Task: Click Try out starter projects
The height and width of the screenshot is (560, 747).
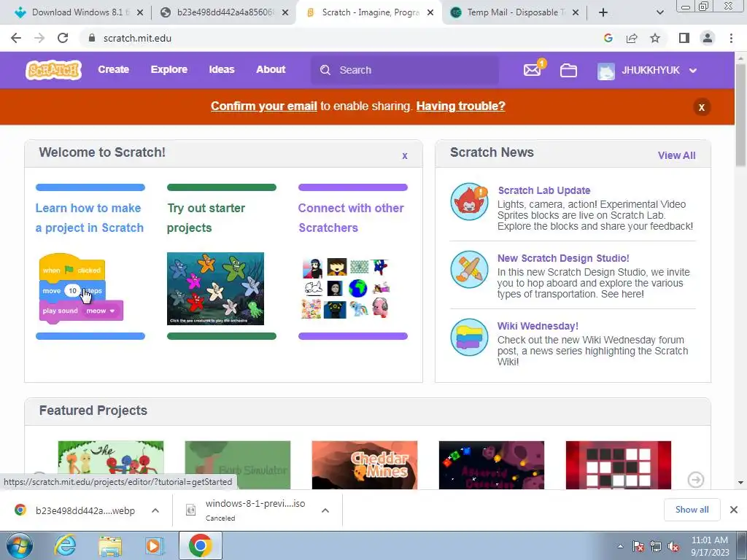Action: click(206, 217)
